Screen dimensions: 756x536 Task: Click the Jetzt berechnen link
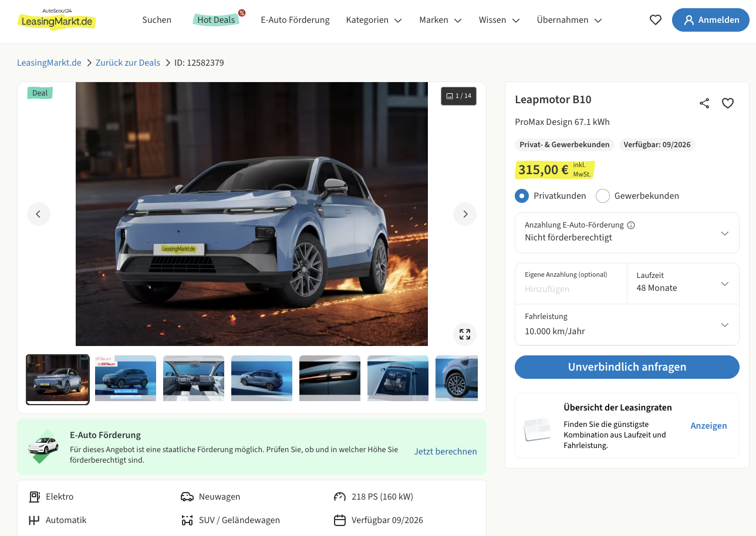[x=445, y=452]
